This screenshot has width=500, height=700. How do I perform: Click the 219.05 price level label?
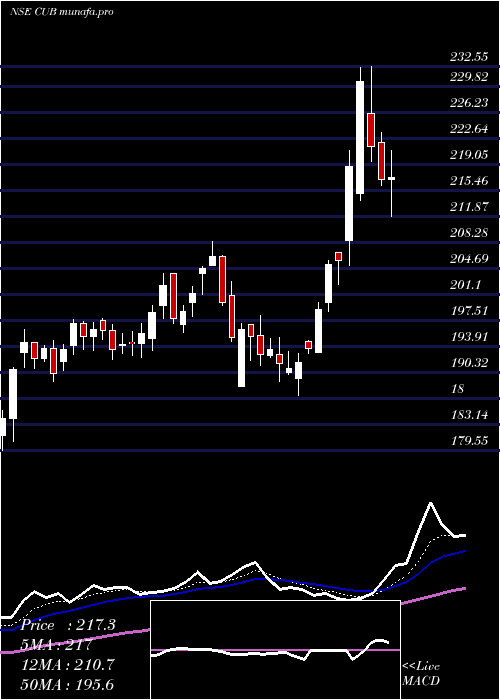[468, 155]
